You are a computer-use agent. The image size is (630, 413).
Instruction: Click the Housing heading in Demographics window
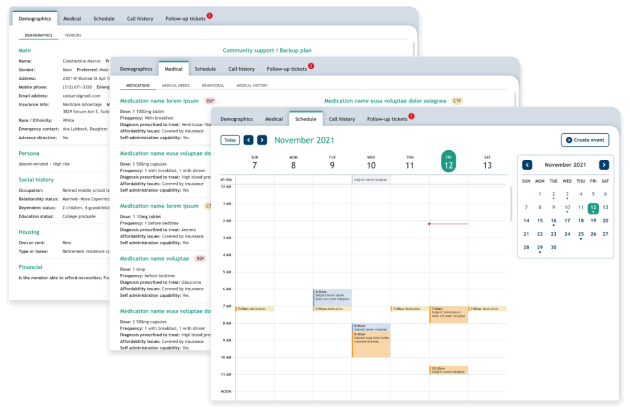29,232
